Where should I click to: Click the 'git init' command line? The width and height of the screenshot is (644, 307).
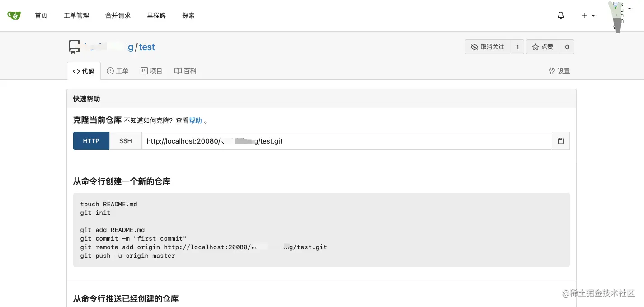(95, 213)
